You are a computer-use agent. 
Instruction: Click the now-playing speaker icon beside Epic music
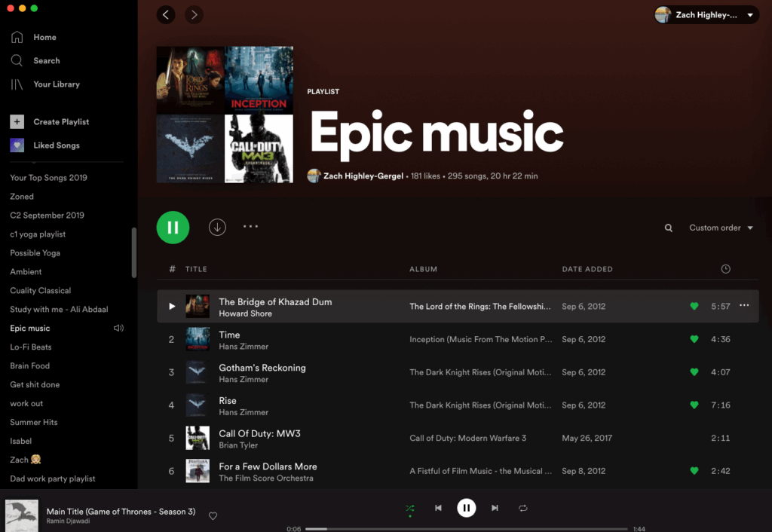(118, 328)
